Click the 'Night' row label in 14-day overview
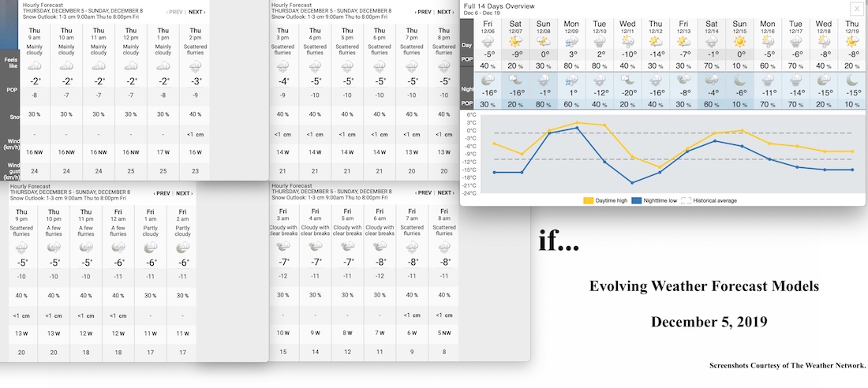 click(x=468, y=88)
